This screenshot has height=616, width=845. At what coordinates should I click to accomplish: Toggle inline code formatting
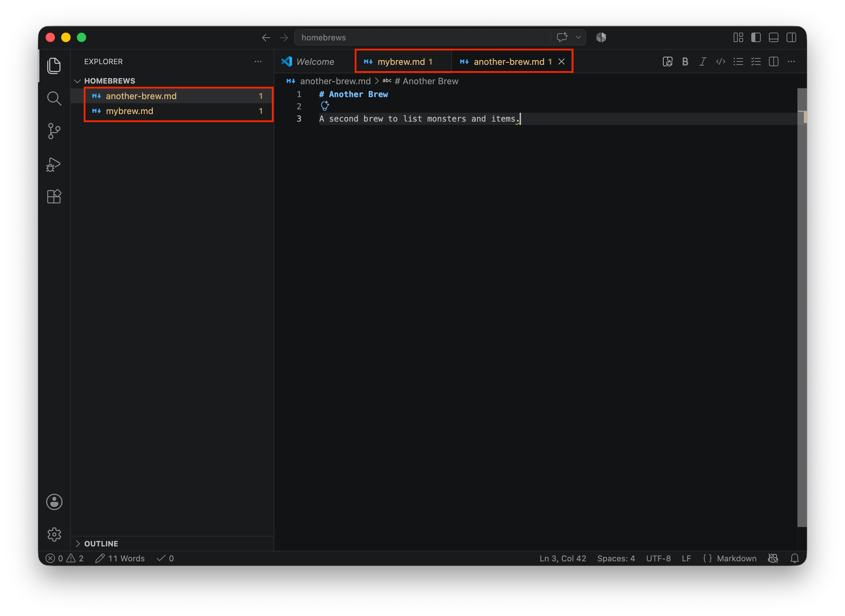tap(720, 61)
